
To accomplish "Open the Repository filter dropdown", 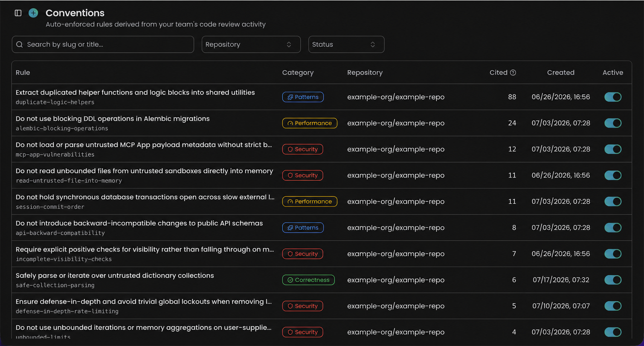I will pos(251,44).
